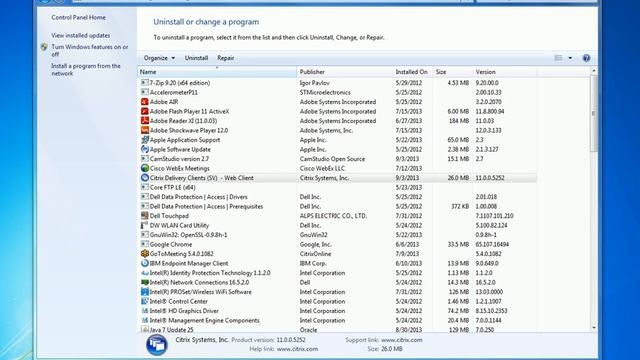
Task: Click the Intel PROSet/Wireless WiFi Software icon
Action: point(144,292)
